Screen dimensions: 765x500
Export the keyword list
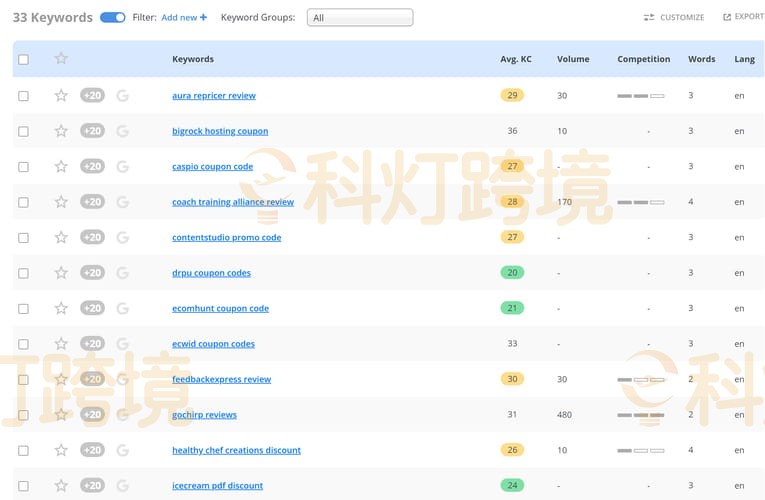[743, 18]
